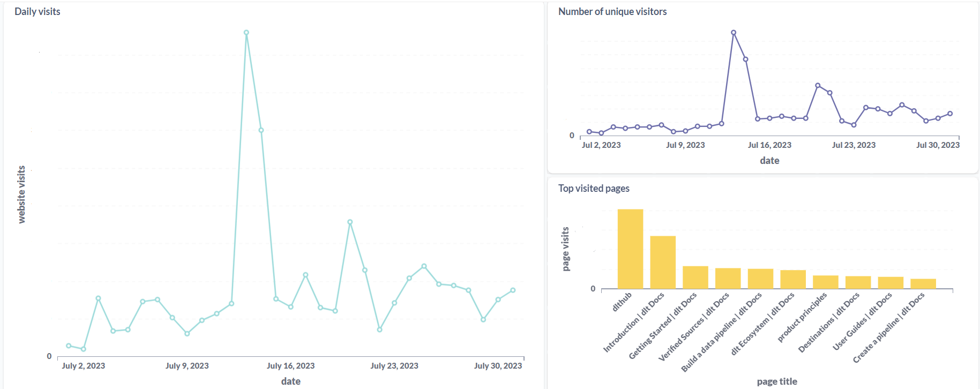Viewport: 980px width, 389px height.
Task: Click the "dlt Ecosystem | dlt Docs" label text
Action: coord(762,324)
